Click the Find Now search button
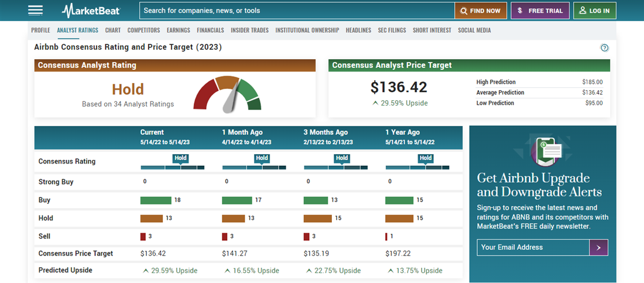 pyautogui.click(x=480, y=11)
